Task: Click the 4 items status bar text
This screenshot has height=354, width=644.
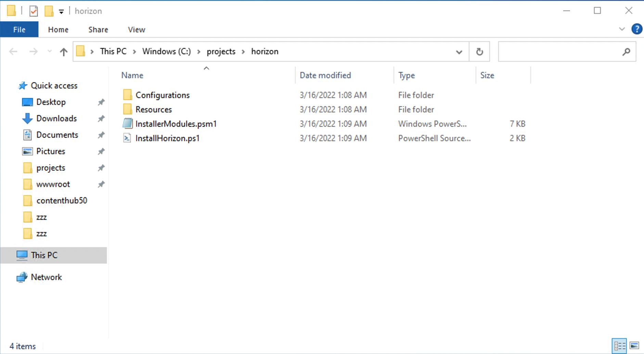Action: click(x=23, y=346)
